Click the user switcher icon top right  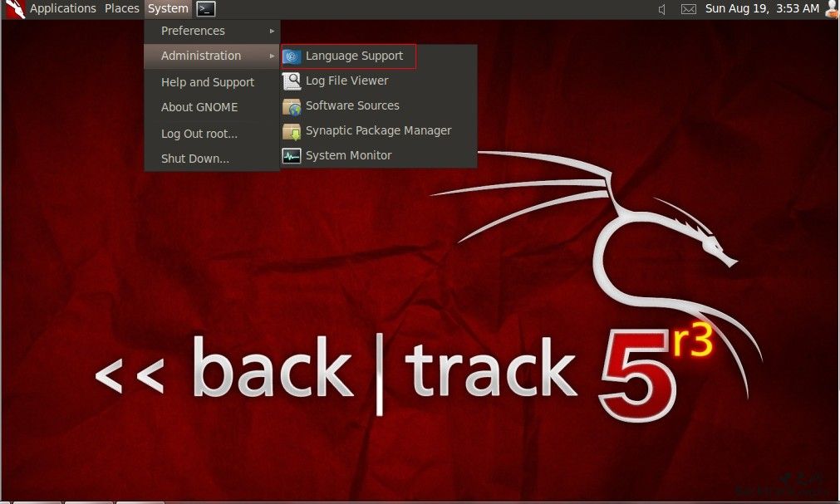(x=832, y=8)
